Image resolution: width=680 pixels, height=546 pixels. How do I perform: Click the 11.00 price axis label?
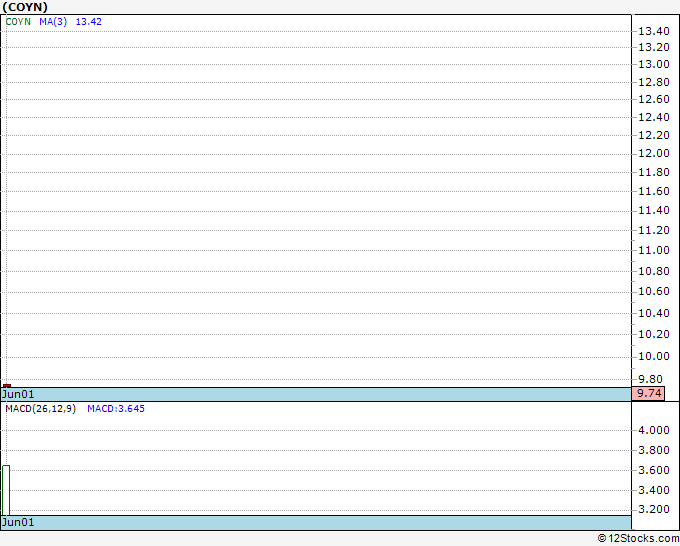click(654, 250)
